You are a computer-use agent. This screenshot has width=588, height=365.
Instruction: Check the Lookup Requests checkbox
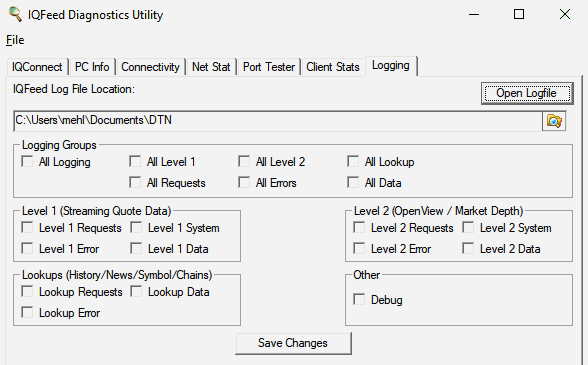(x=27, y=292)
